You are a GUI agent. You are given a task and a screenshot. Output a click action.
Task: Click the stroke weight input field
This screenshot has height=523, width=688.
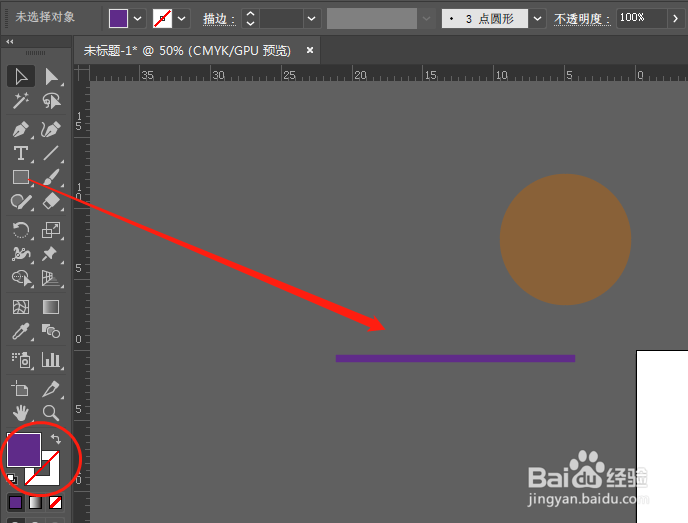[x=281, y=19]
